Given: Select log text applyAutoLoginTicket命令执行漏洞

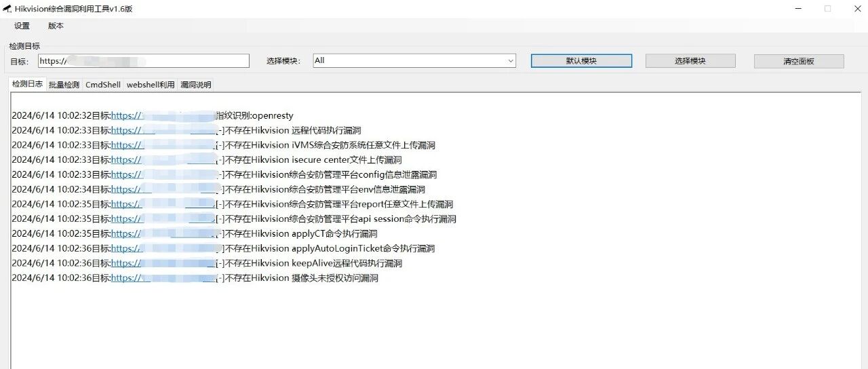Looking at the screenshot, I should 363,248.
